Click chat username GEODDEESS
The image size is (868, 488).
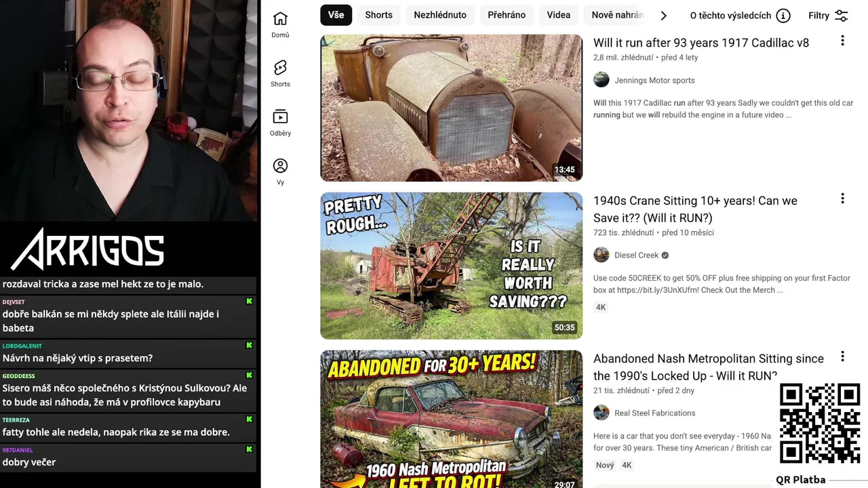click(x=18, y=375)
